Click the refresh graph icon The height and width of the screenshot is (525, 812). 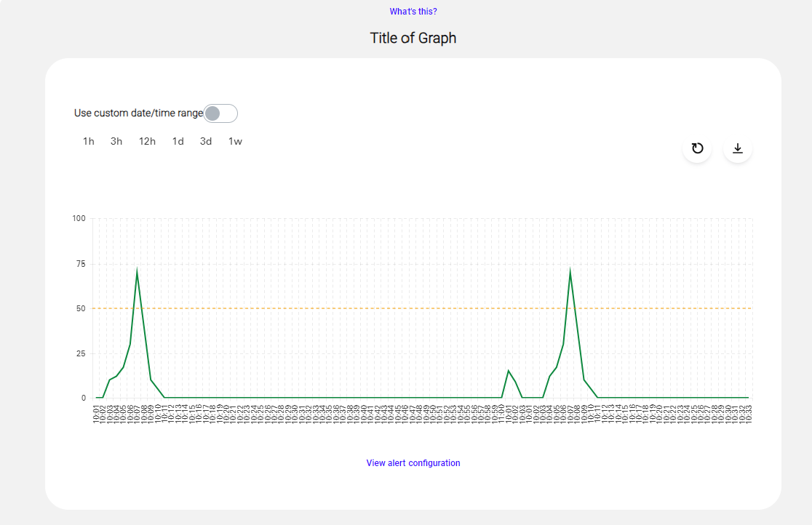[697, 148]
